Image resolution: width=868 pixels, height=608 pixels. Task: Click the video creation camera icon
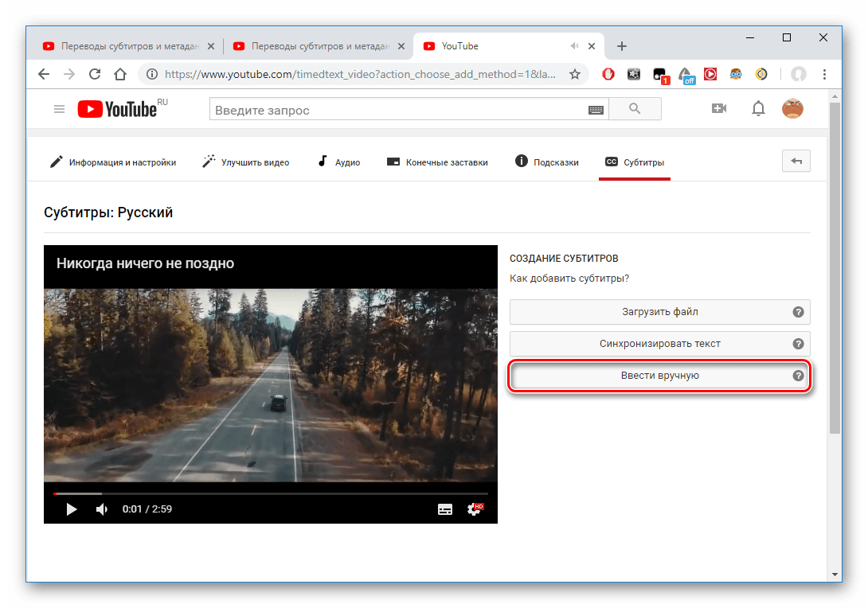point(719,109)
